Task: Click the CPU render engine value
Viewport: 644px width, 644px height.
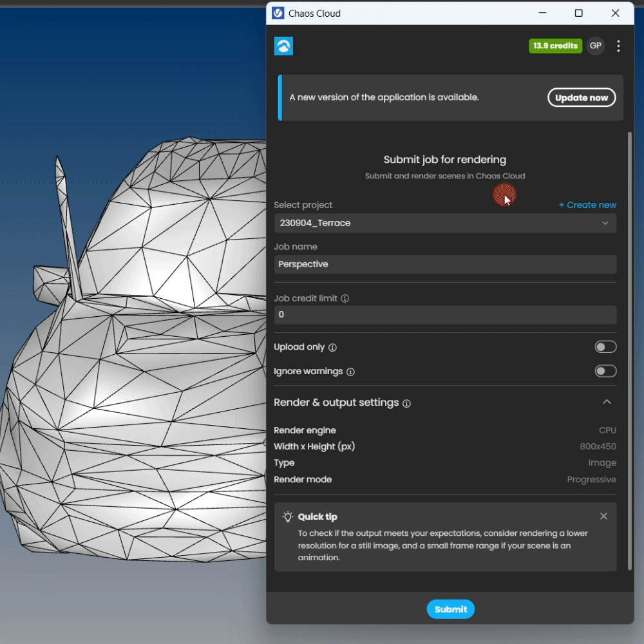Action: (x=607, y=430)
